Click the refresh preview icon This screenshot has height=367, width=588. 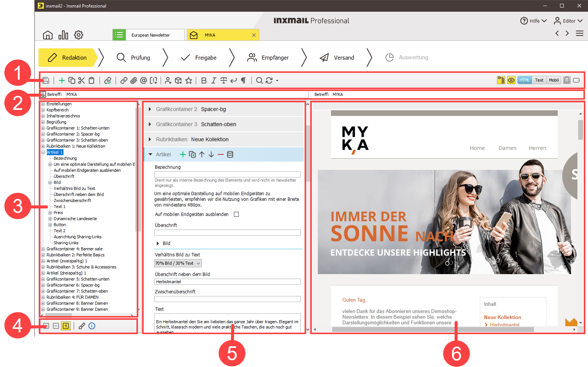(269, 80)
